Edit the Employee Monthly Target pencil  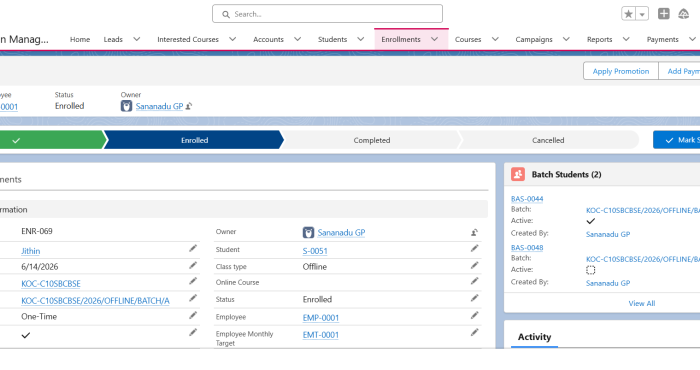click(x=474, y=333)
